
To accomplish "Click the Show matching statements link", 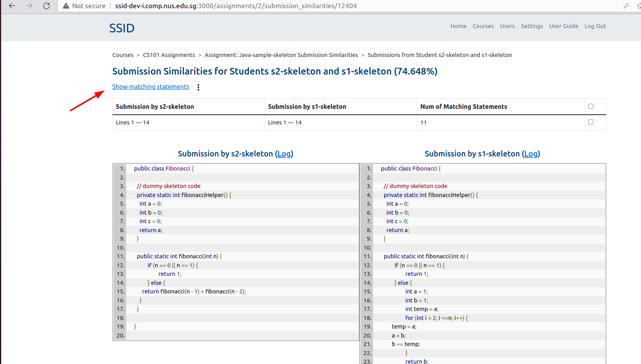I will [150, 87].
